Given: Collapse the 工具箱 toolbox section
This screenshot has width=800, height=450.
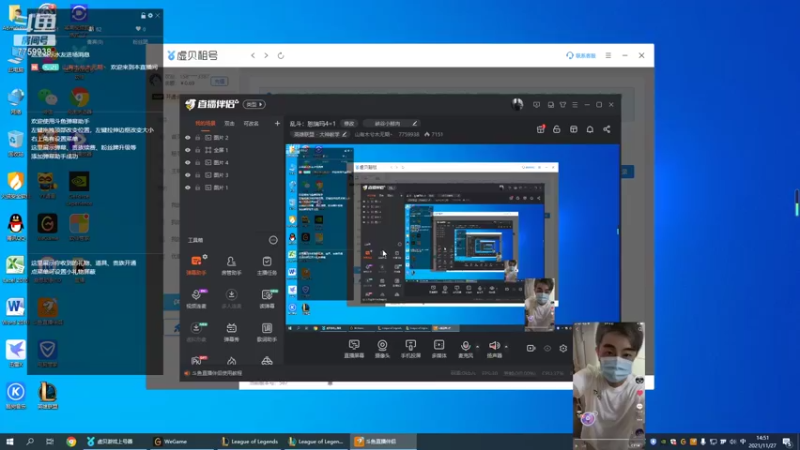Looking at the screenshot, I should tap(273, 240).
